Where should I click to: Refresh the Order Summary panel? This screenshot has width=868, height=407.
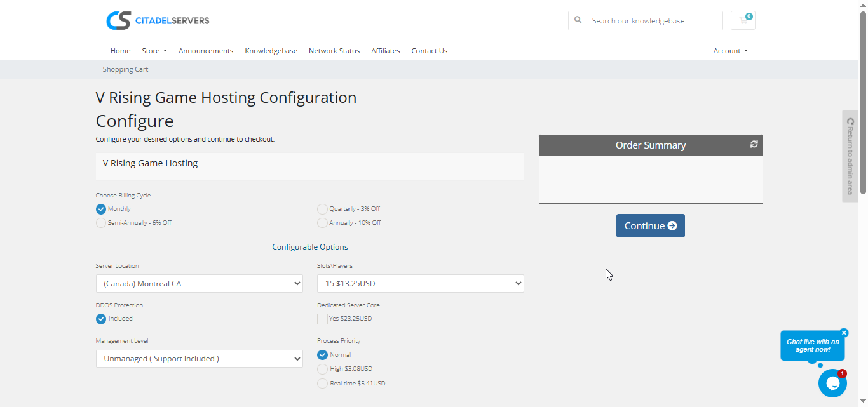tap(754, 144)
